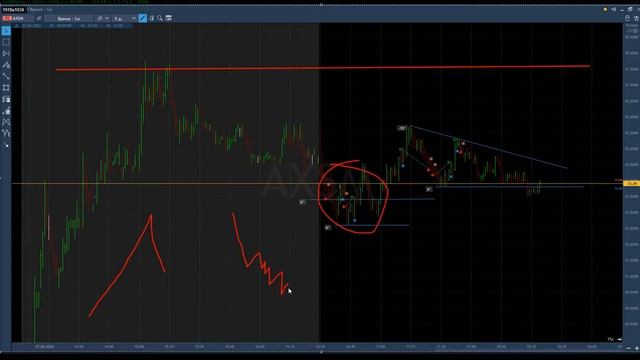Click the diamond scale button in bottom right corner
The width and height of the screenshot is (640, 360).
[636, 348]
